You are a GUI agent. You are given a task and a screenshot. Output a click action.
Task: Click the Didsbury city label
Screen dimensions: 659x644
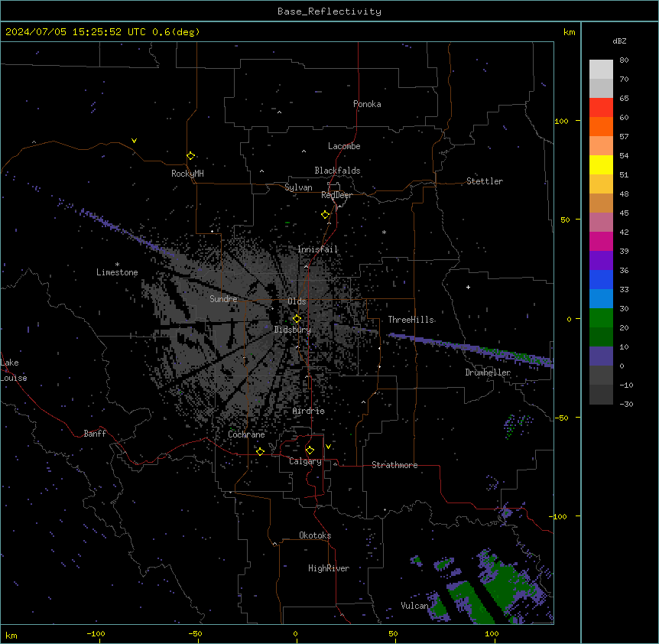[x=293, y=330]
